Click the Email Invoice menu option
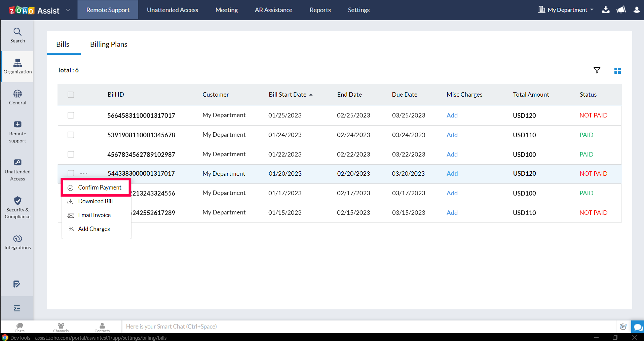Screen dimensions: 644x341 tap(94, 215)
